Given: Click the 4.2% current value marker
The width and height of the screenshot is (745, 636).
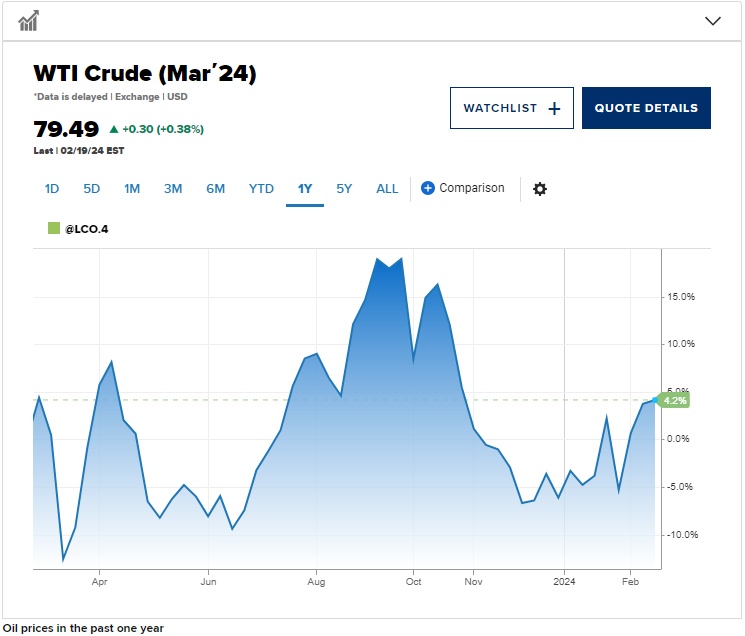Looking at the screenshot, I should click(674, 400).
